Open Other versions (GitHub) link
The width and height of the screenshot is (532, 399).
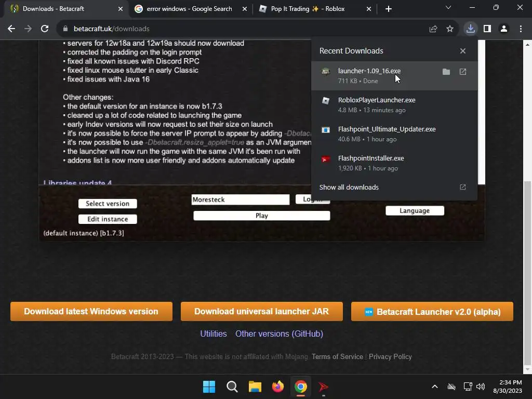[279, 334]
